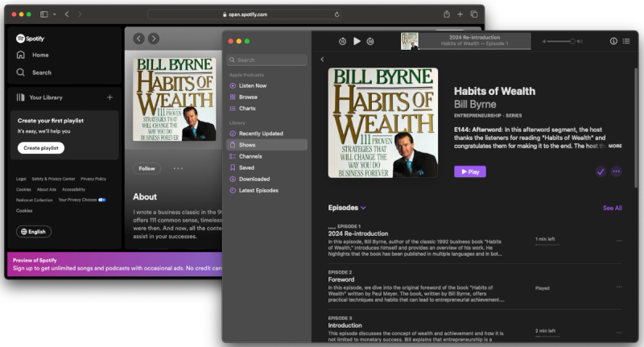Change language with the English button
The width and height of the screenshot is (644, 347).
(x=34, y=232)
